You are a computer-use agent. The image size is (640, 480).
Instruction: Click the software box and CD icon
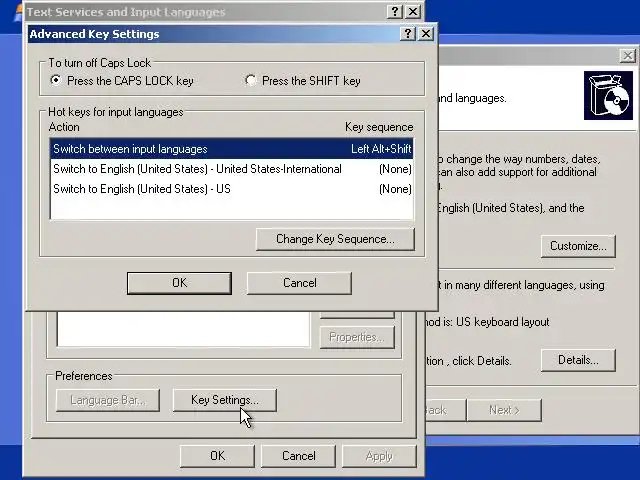(608, 96)
